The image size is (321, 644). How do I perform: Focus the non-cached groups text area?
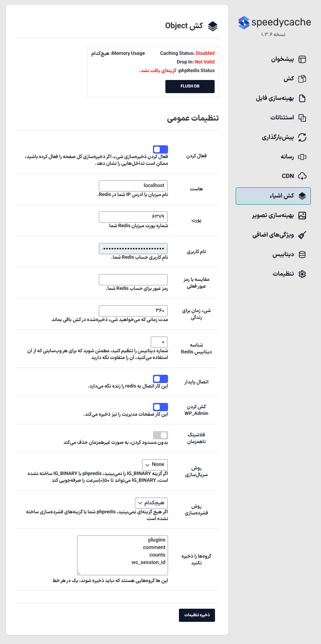(x=123, y=555)
